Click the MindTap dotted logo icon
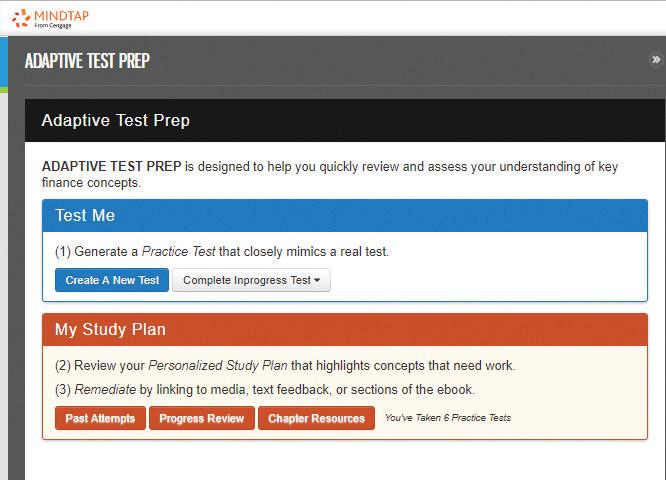666x480 pixels. (21, 18)
